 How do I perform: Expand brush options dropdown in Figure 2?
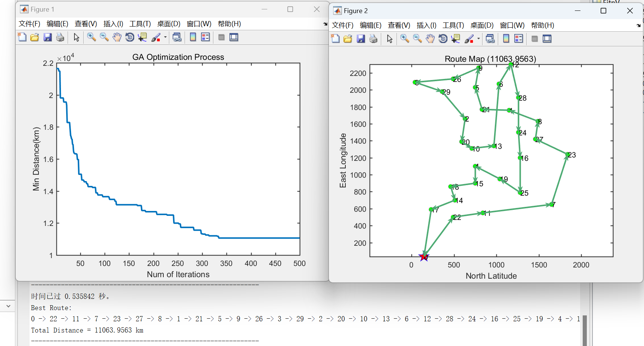[478, 39]
